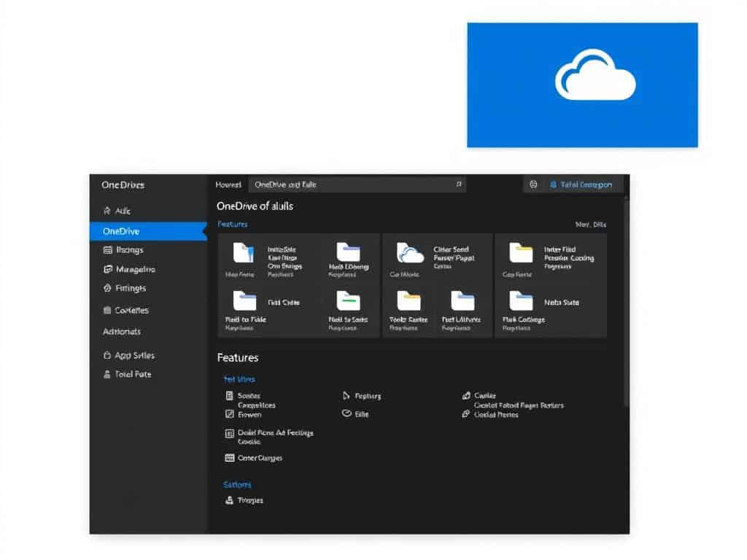The image size is (747, 560).
Task: Click the Canler link icon
Action: point(466,395)
